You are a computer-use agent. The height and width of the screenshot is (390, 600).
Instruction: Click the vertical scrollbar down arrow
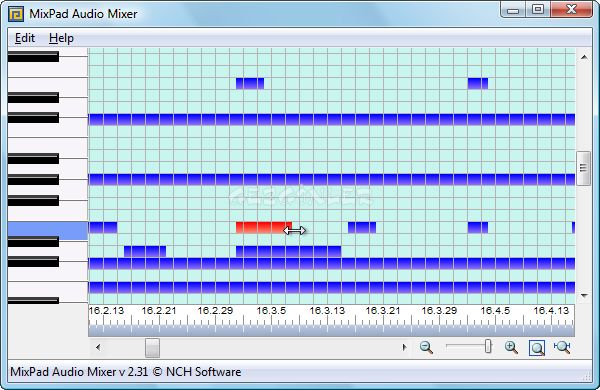pos(584,295)
